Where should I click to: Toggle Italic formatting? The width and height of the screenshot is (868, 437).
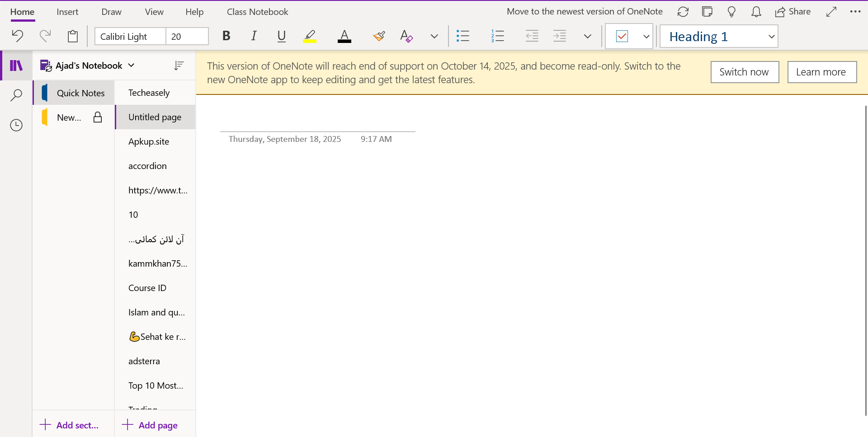[254, 36]
